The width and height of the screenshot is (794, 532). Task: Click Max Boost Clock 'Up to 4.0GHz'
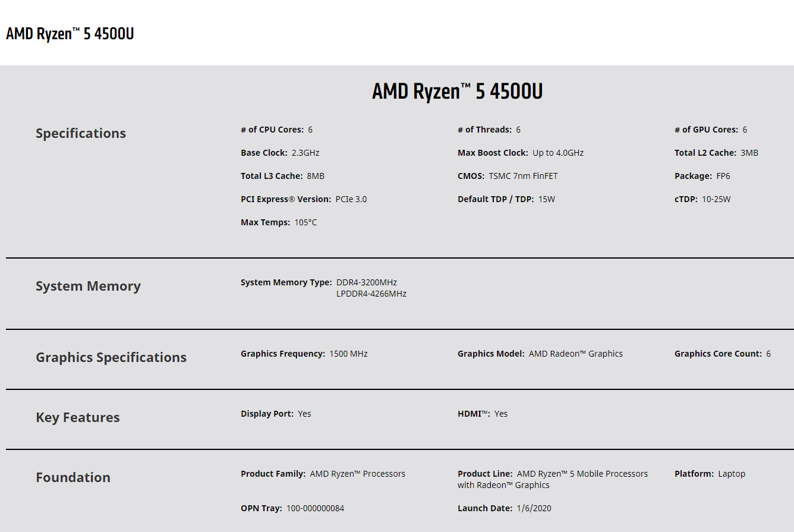[x=558, y=153]
